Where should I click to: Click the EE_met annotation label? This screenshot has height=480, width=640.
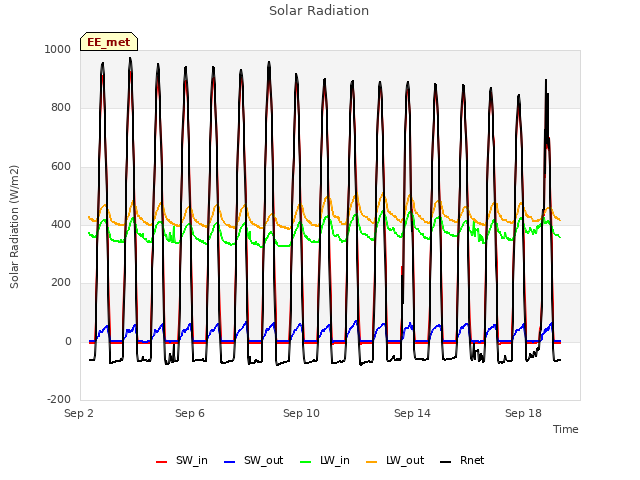[x=109, y=42]
